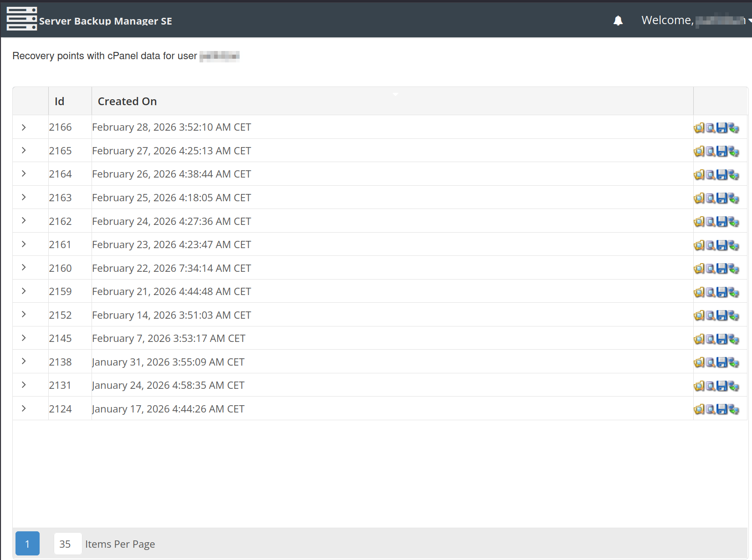Go to page 1 of results
752x560 pixels.
(27, 544)
